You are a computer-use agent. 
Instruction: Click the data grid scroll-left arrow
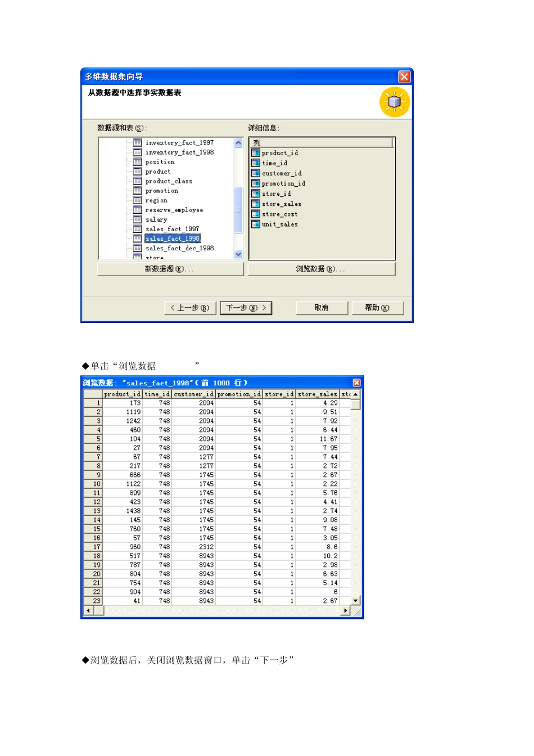[89, 610]
